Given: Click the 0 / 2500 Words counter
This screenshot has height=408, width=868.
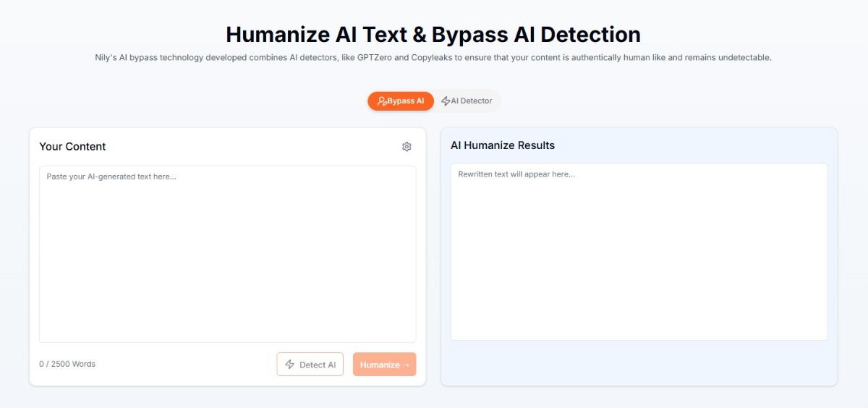Looking at the screenshot, I should pos(67,364).
